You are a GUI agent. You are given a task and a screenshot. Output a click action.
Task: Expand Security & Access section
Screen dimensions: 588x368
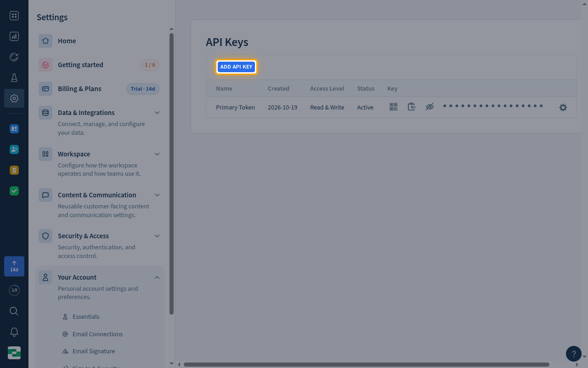coord(100,245)
